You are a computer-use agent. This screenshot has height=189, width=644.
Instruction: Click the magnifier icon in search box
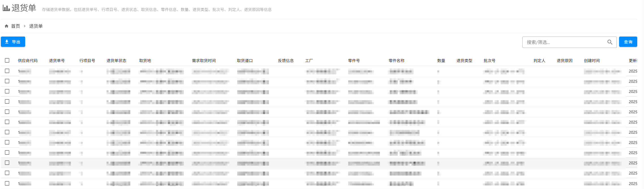[610, 42]
